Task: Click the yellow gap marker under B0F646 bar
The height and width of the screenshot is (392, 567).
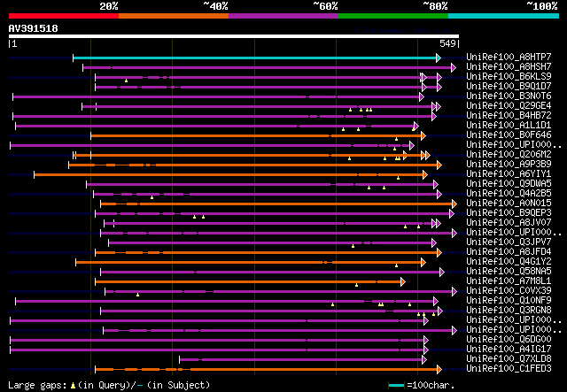Action: (396, 139)
